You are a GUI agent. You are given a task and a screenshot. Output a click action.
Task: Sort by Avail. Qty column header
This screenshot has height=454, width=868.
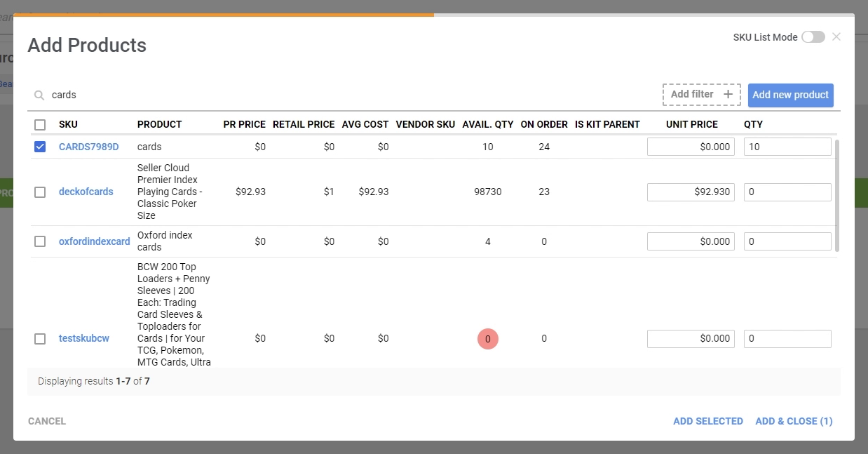click(487, 124)
